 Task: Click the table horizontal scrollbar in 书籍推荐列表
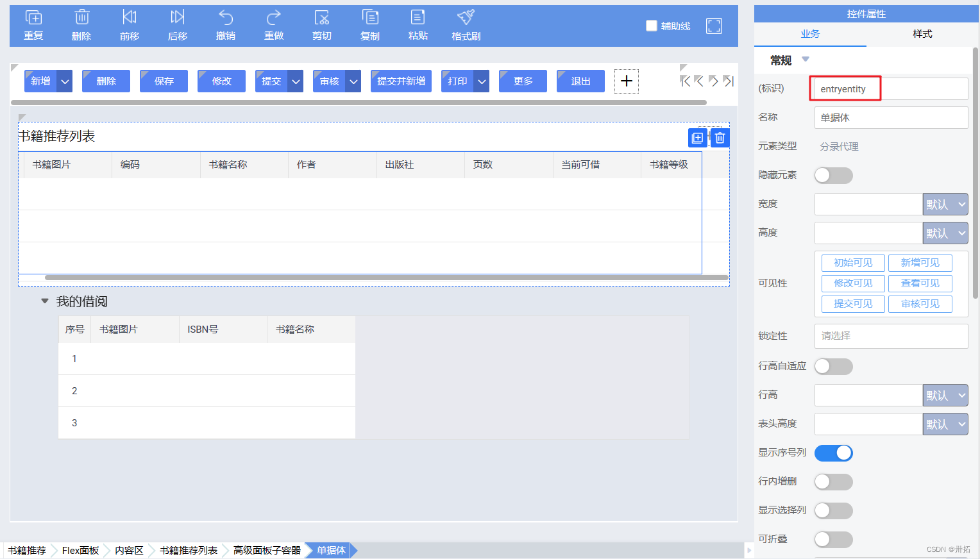coord(386,278)
